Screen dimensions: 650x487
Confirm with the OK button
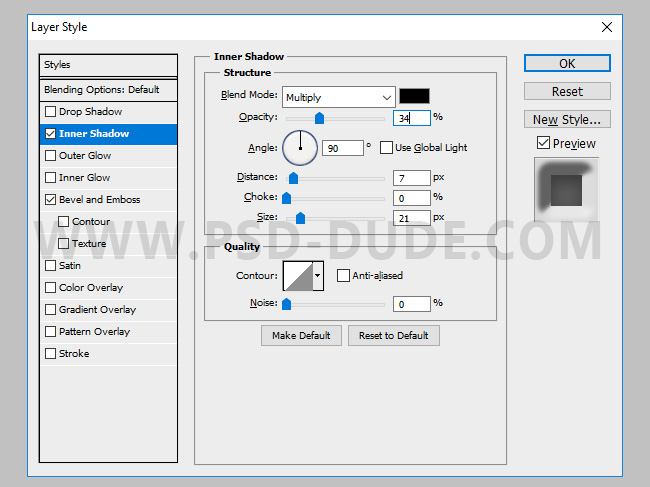click(x=567, y=63)
